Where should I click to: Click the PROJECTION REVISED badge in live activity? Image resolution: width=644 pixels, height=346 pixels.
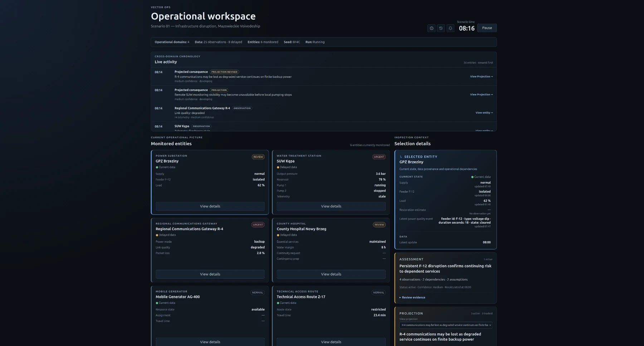(x=224, y=72)
